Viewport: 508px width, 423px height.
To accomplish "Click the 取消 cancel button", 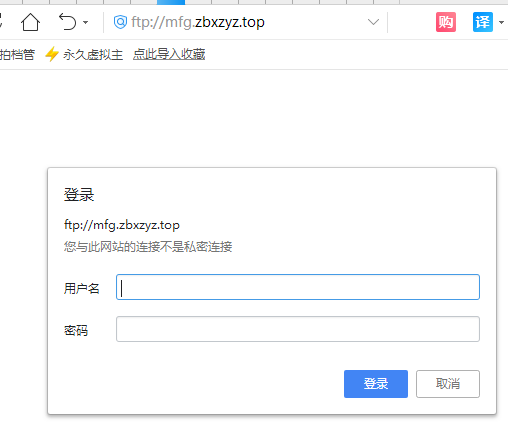I will pyautogui.click(x=448, y=384).
